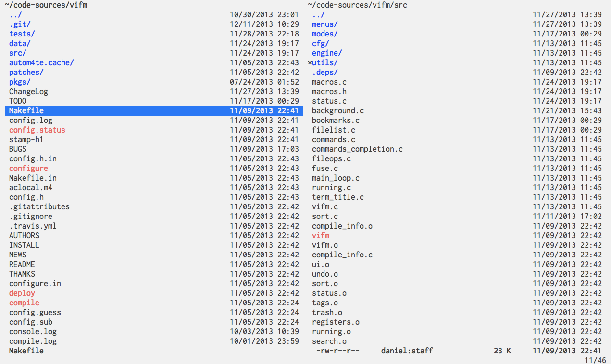The image size is (611, 364).
Task: Select the data/ directory row
Action: click(x=20, y=43)
